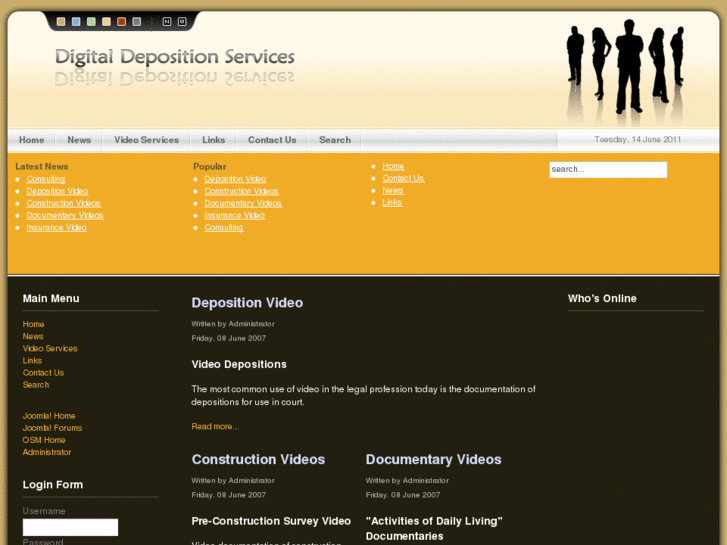Open Deposition Video under Latest News
The image size is (727, 545).
point(57,191)
